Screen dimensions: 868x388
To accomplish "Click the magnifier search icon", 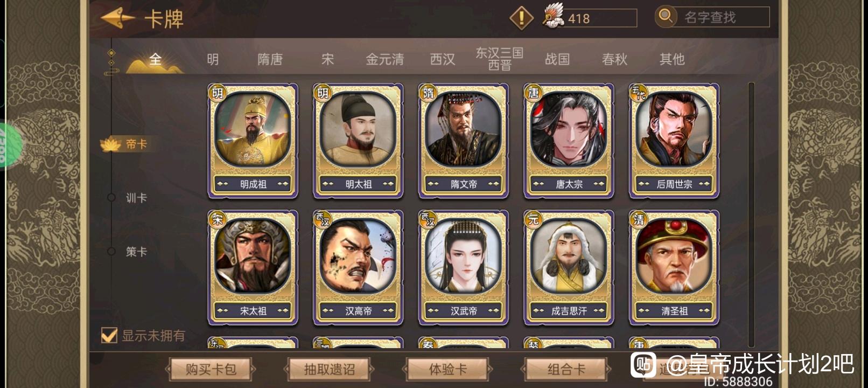I will coord(666,16).
